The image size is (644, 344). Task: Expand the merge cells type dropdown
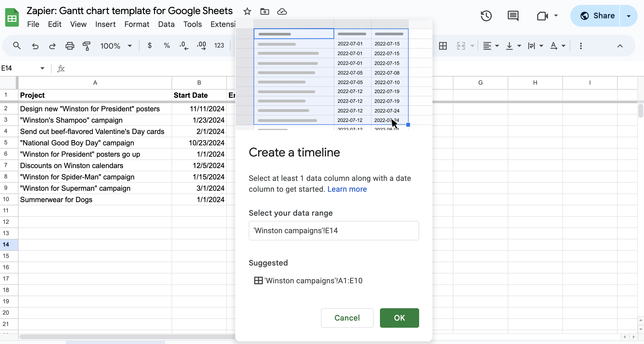click(x=472, y=46)
